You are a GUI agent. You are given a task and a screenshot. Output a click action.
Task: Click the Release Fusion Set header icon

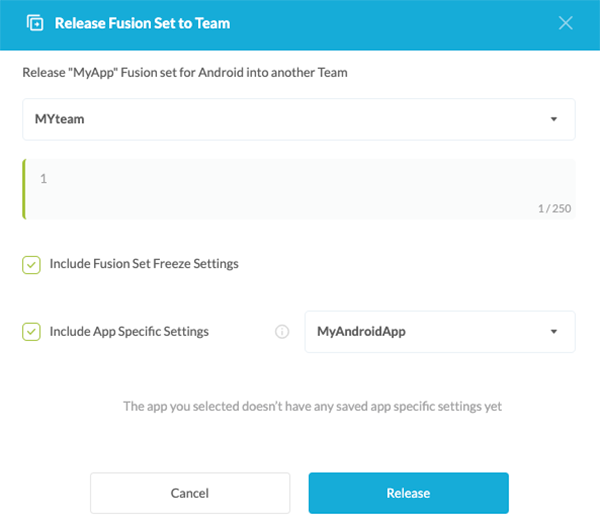pos(36,23)
